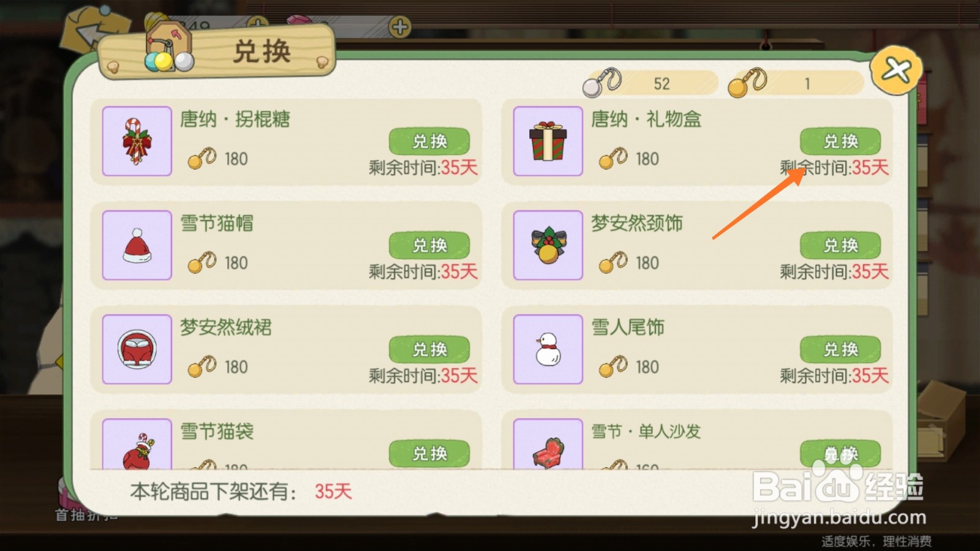The height and width of the screenshot is (551, 980).
Task: Click the red single sofa icon
Action: (x=548, y=444)
